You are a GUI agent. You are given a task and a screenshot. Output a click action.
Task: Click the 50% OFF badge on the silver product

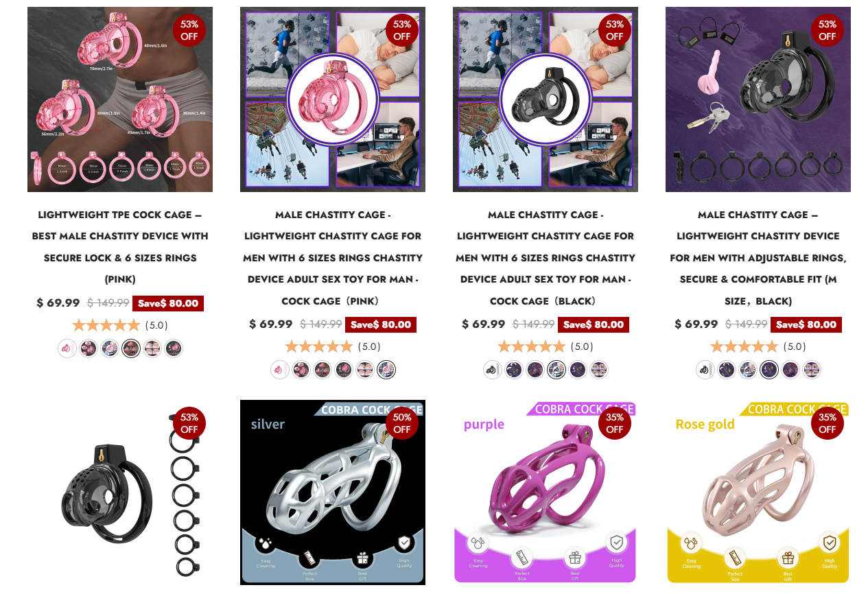click(x=402, y=423)
